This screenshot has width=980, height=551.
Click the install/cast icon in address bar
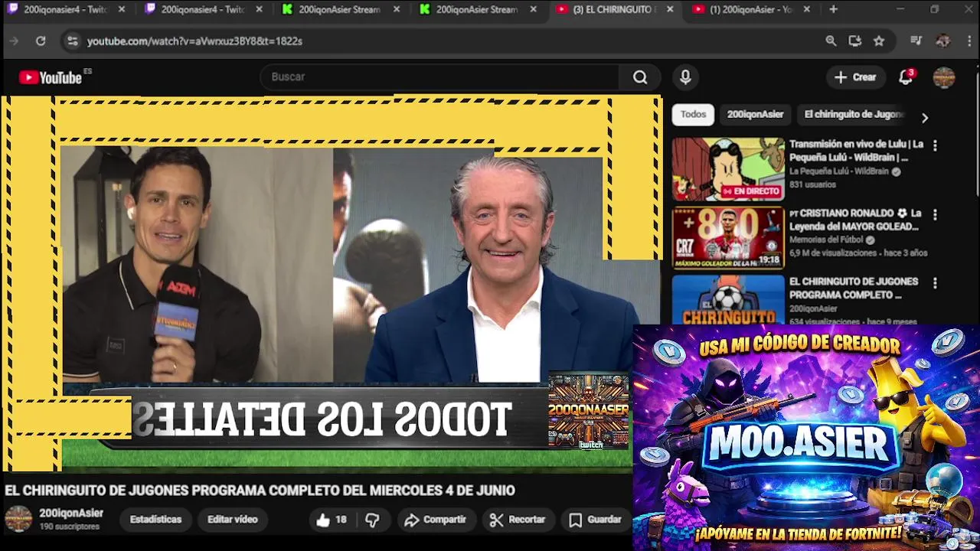[x=855, y=41]
